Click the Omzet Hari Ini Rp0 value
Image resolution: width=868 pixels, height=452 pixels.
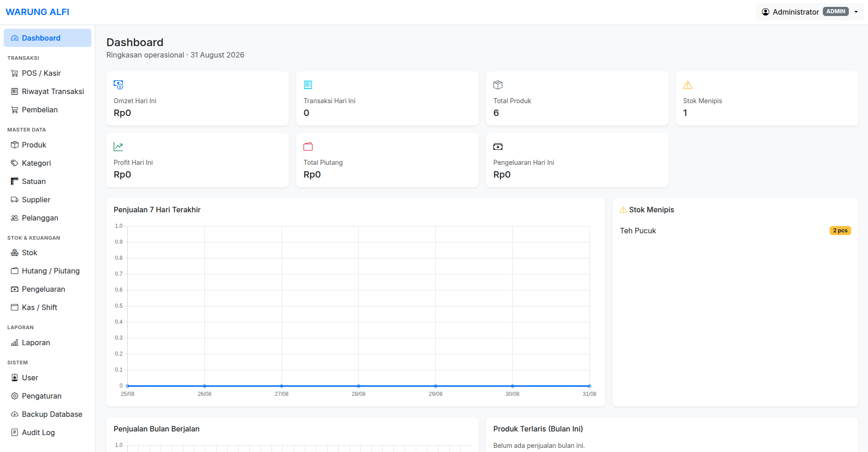122,113
